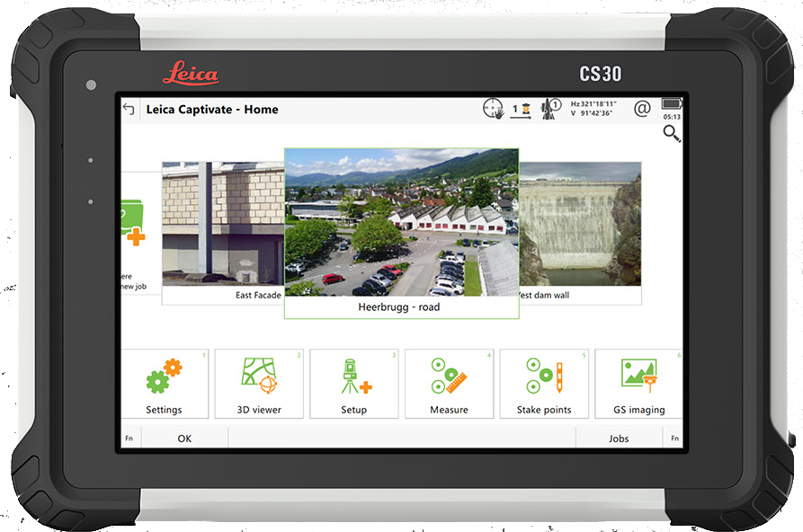This screenshot has width=803, height=532.
Task: Tap the back arrow icon
Action: coord(129,109)
